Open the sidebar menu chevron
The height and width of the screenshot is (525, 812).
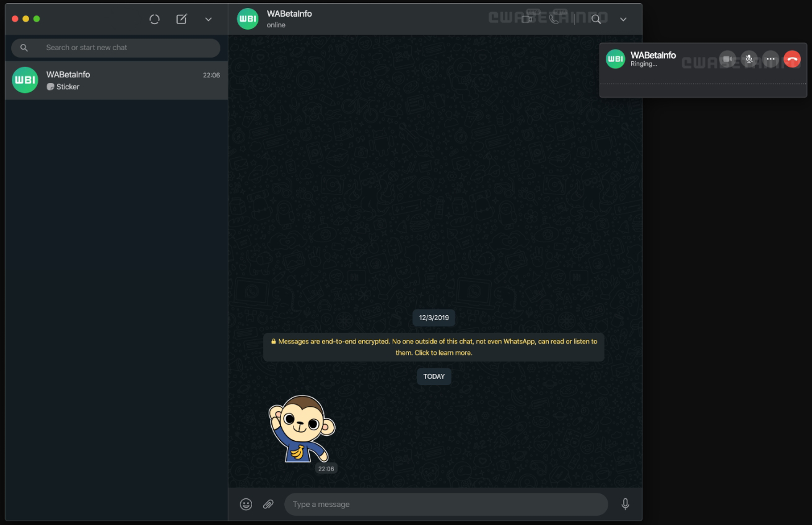208,19
